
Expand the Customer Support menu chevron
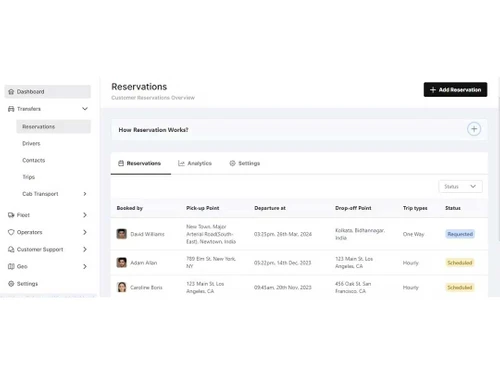[85, 249]
